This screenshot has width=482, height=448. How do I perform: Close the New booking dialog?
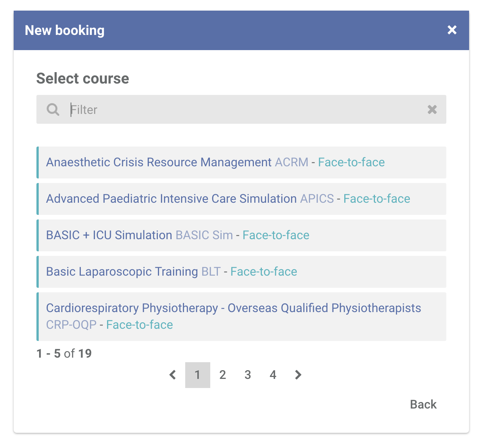click(x=452, y=30)
